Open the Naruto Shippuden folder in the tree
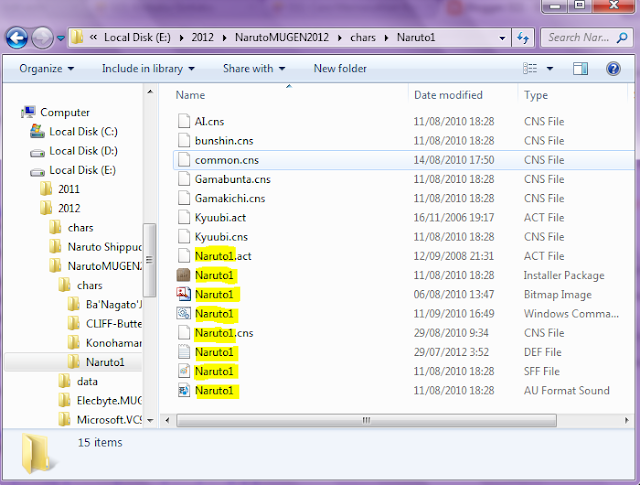 tap(104, 247)
